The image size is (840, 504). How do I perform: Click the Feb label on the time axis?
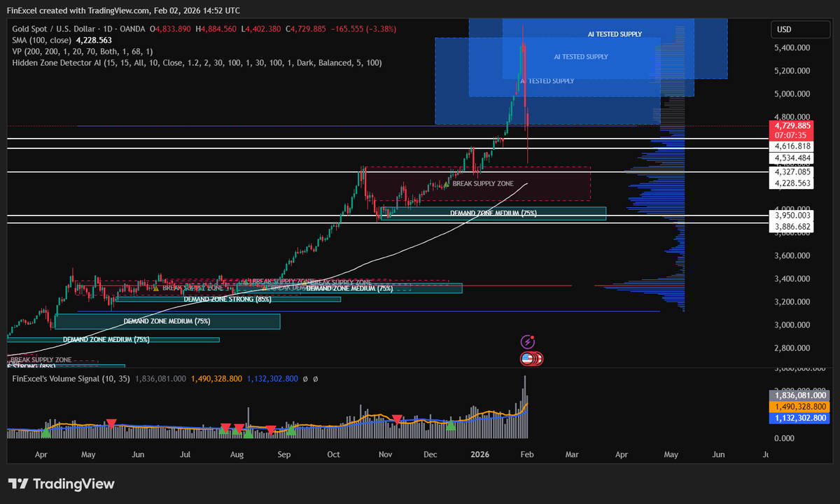coord(526,454)
